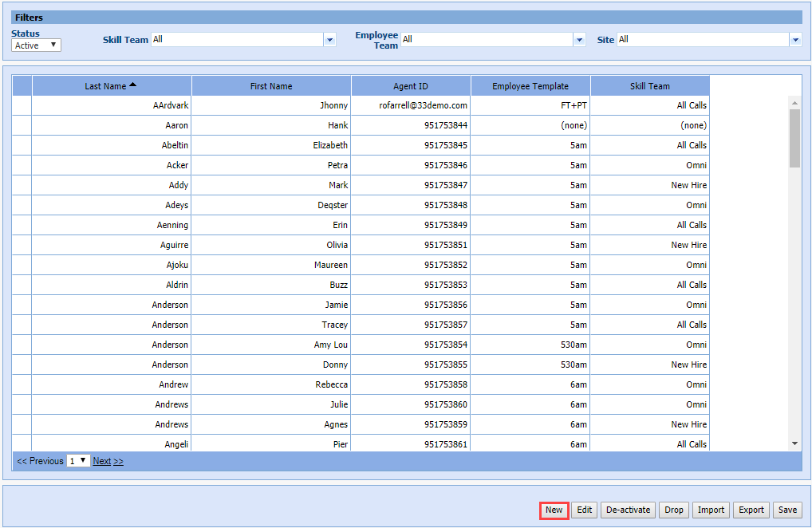This screenshot has height=528, width=812.
Task: Click the Skill Team filter input field
Action: click(237, 40)
